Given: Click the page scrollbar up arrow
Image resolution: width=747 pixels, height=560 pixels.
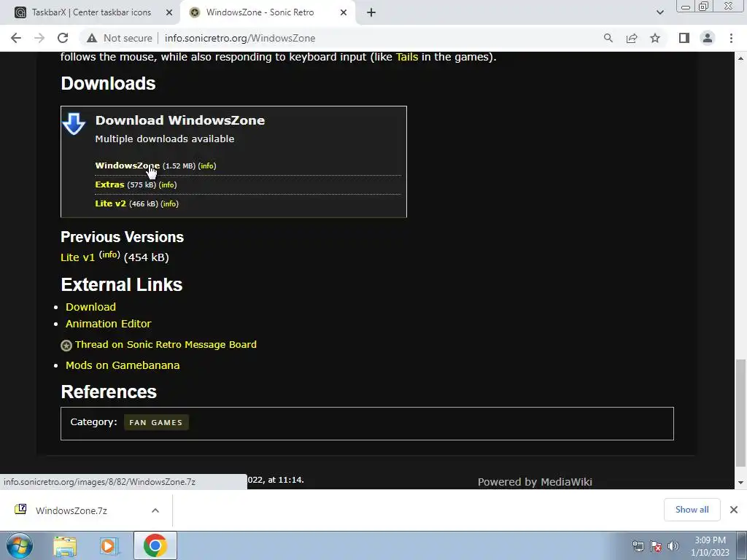Looking at the screenshot, I should (x=740, y=58).
